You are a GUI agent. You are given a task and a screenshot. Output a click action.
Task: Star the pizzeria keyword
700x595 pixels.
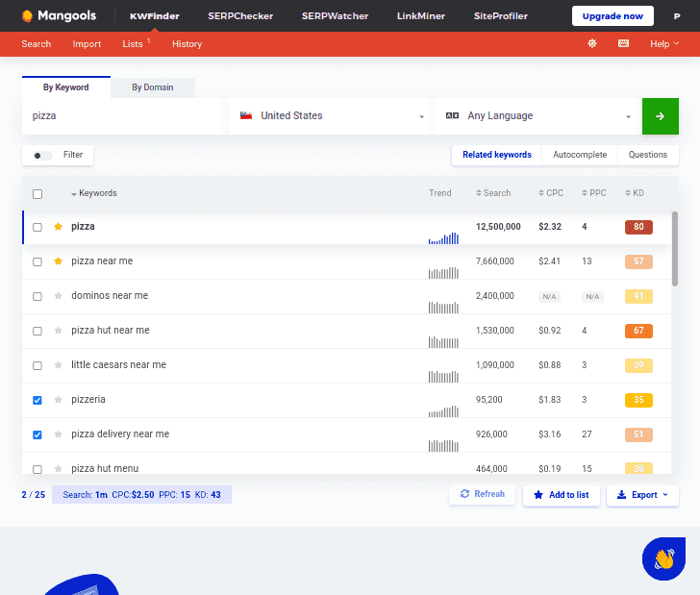pyautogui.click(x=58, y=400)
